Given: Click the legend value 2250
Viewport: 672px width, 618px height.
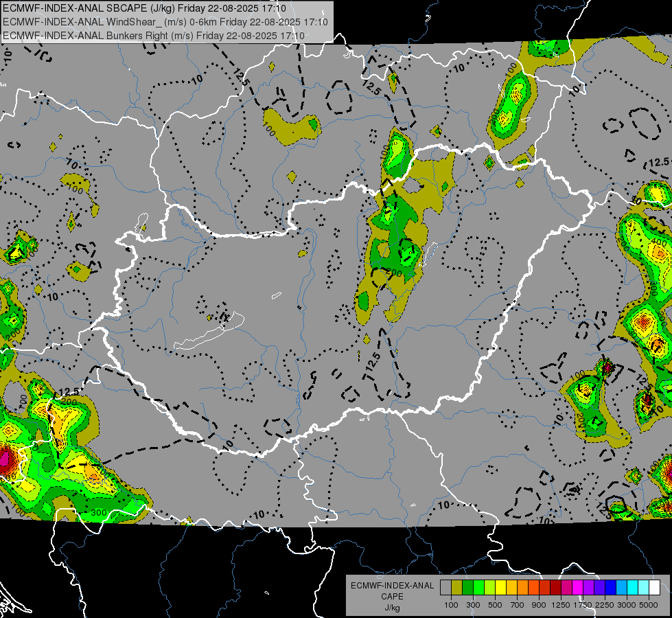Looking at the screenshot, I should [605, 605].
